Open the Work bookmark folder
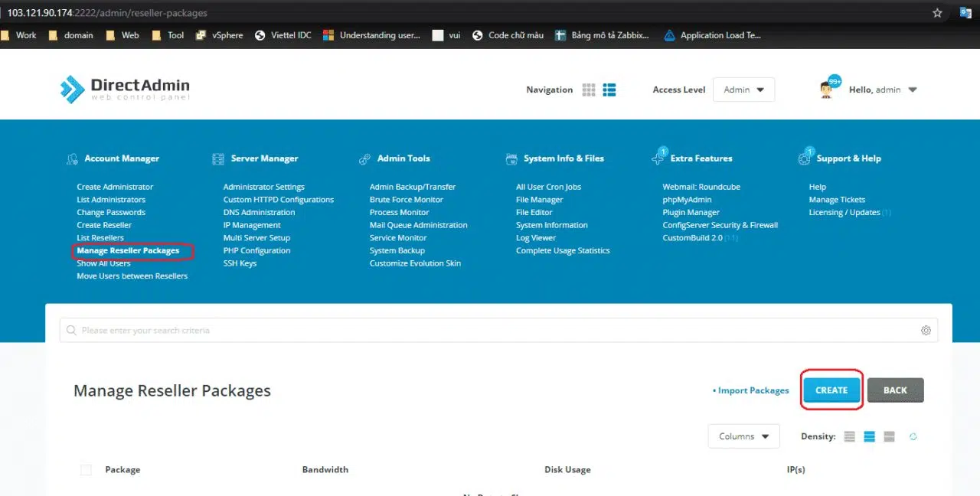980x496 pixels. (18, 35)
